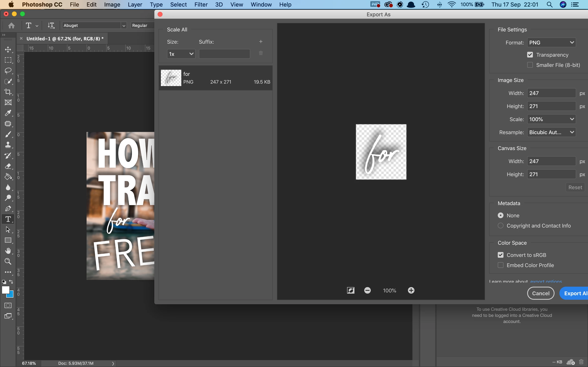
Task: Toggle the Transparency checkbox
Action: pyautogui.click(x=530, y=55)
